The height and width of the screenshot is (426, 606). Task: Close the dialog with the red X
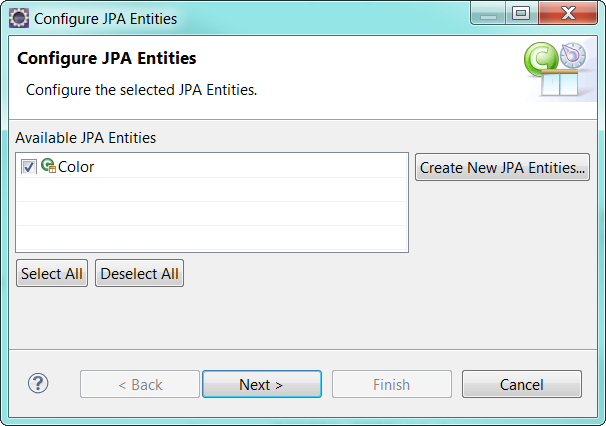point(568,14)
